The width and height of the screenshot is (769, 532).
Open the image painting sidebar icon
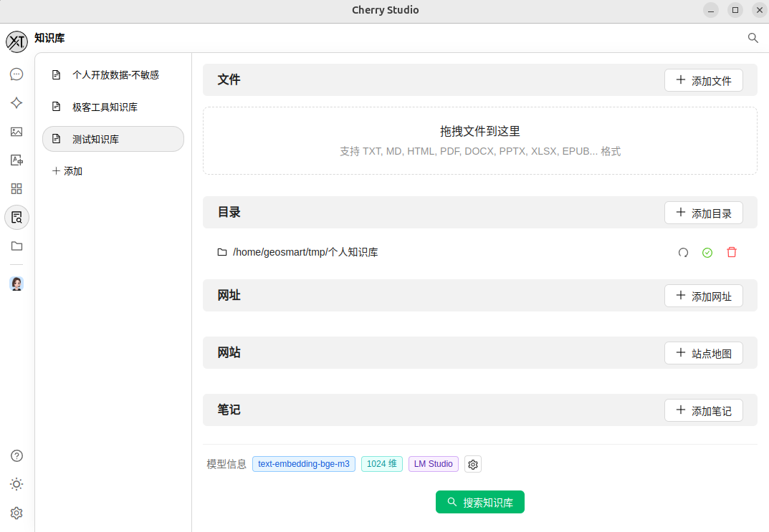[16, 131]
